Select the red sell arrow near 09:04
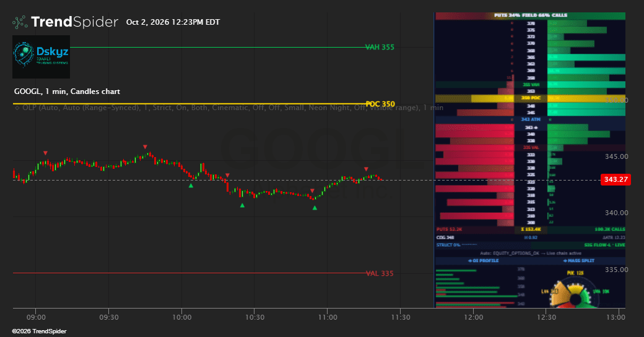The image size is (644, 337). [x=45, y=153]
